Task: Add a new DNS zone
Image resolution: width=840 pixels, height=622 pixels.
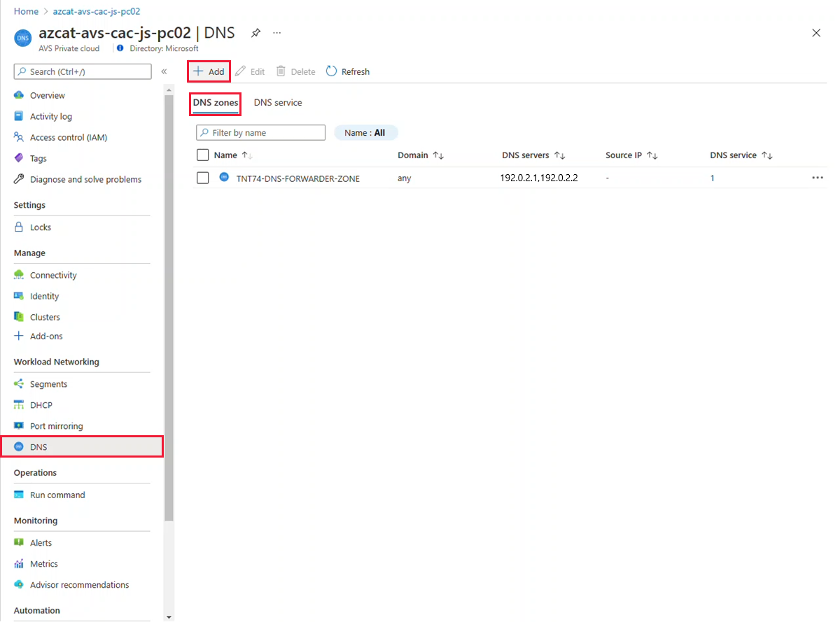Action: point(208,71)
